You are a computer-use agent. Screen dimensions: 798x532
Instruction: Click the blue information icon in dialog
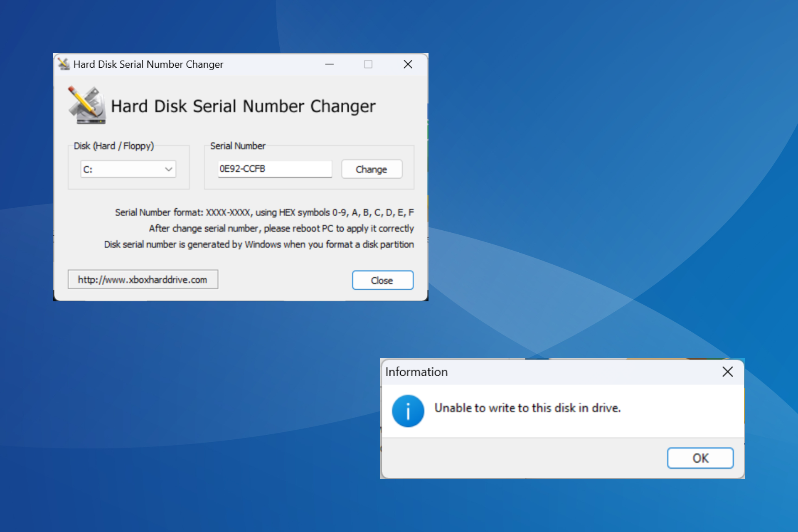point(408,411)
